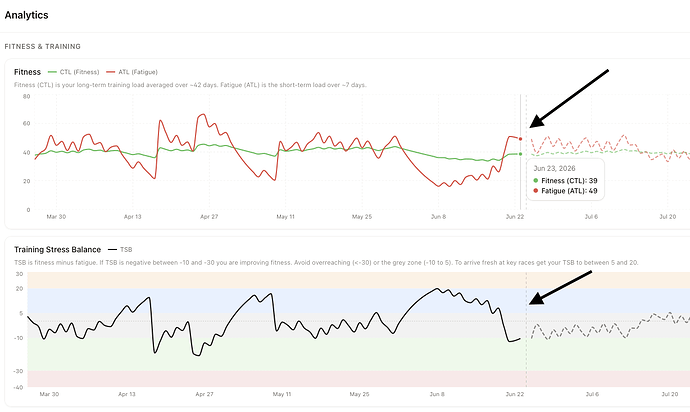Click the -40 value on TSB y-axis
The width and height of the screenshot is (690, 412).
[18, 387]
